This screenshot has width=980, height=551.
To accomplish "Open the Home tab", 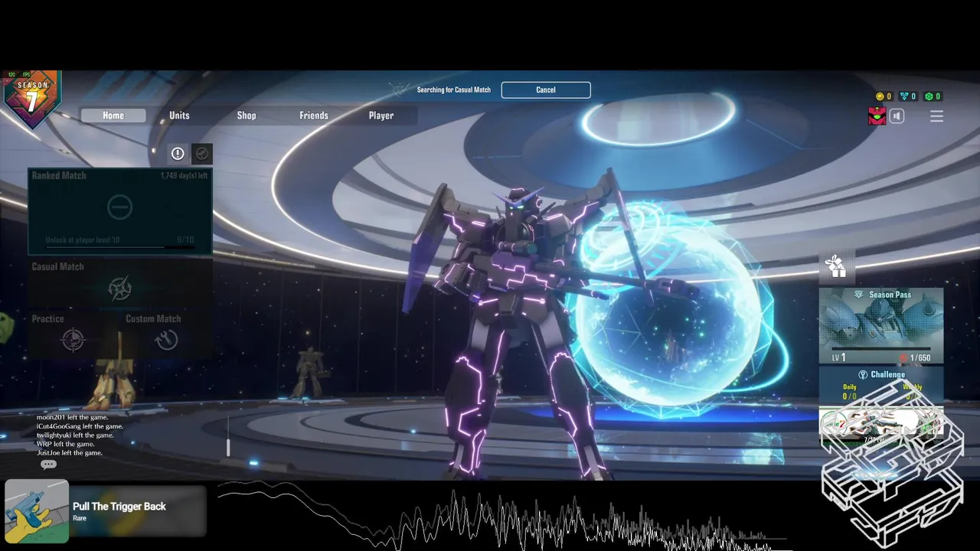I will point(113,116).
